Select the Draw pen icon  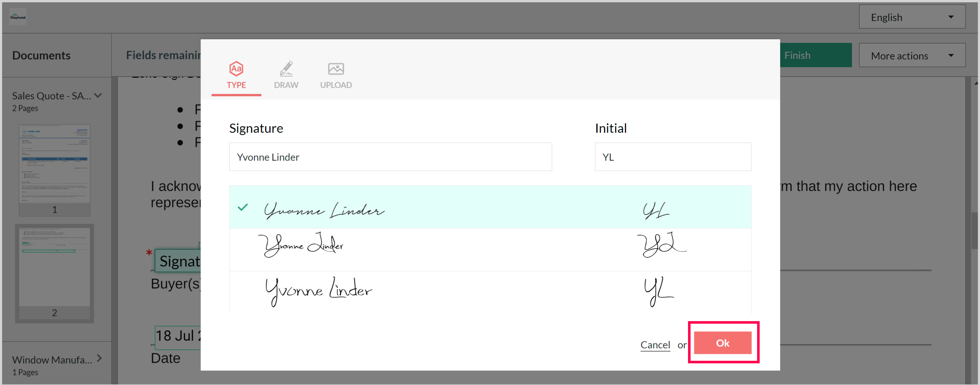[x=286, y=69]
